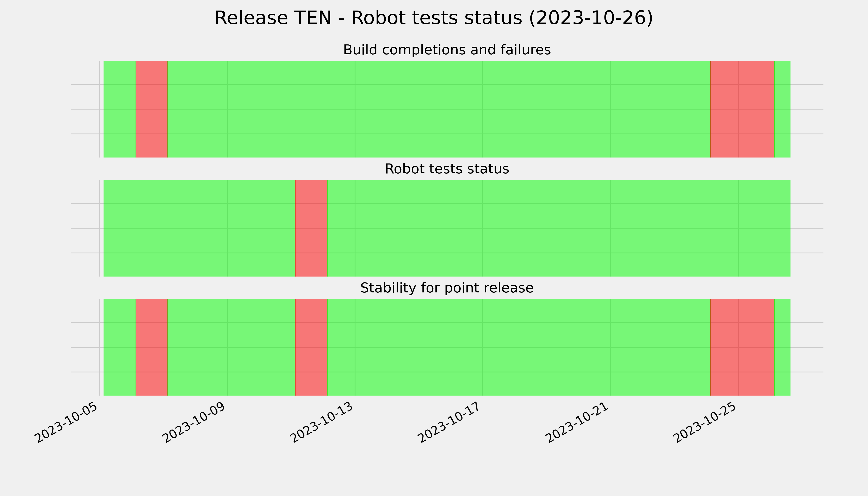Click the 'Robot tests status' subplot title

pos(447,169)
